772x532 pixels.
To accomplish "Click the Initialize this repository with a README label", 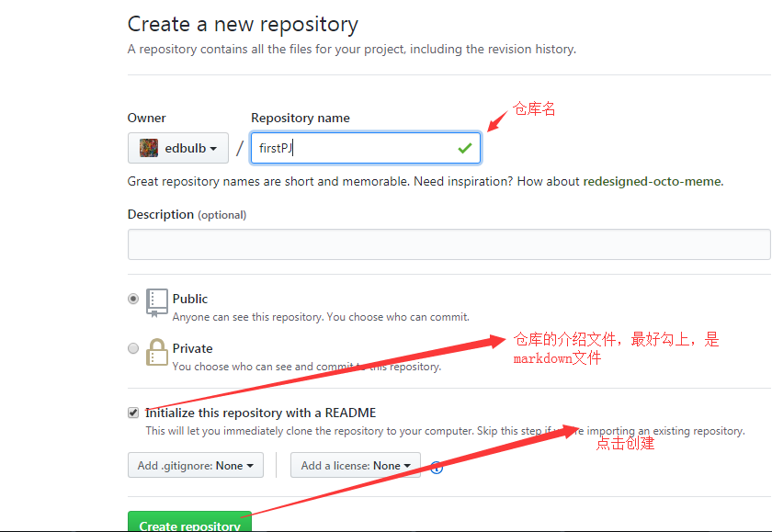I will pos(260,413).
